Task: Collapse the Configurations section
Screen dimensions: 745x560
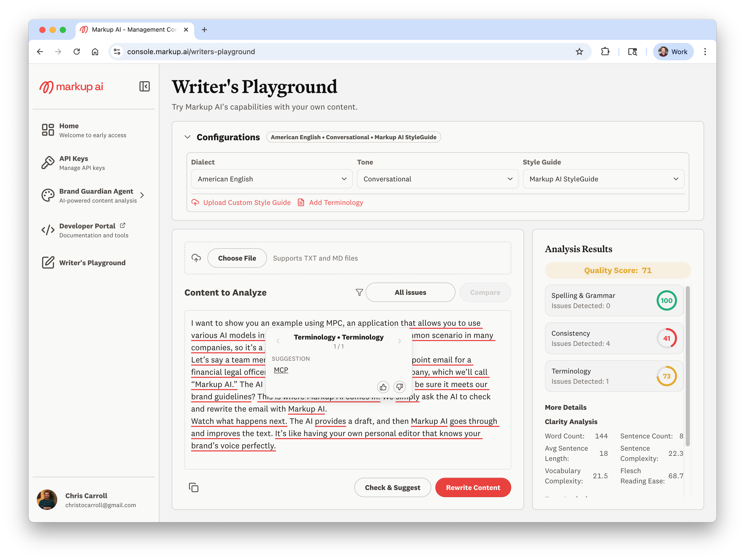Action: 188,137
